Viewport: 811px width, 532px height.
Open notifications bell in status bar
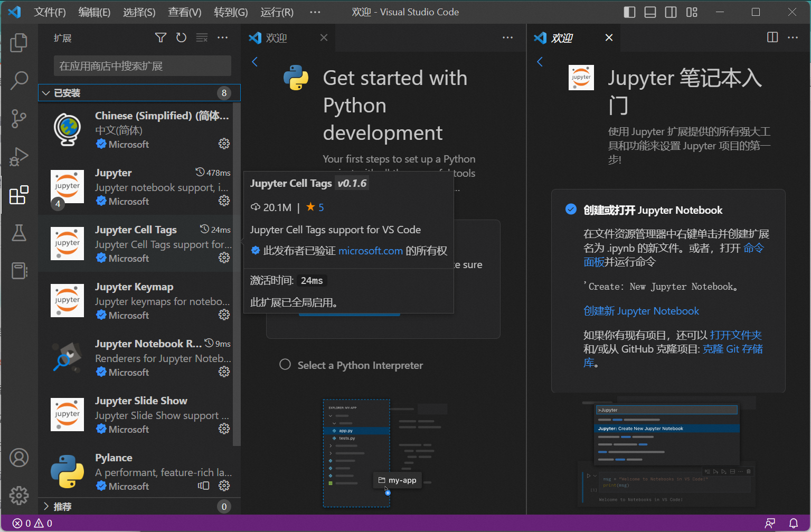point(794,523)
